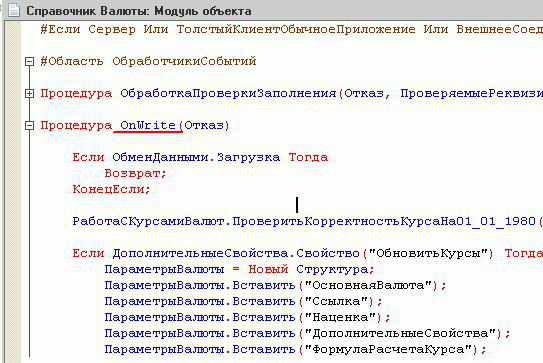Click the '#Область' keyword
This screenshot has height=363, width=543.
click(x=72, y=61)
